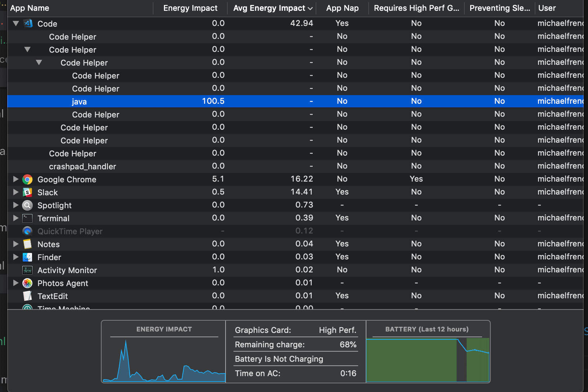
Task: Expand the Slack process row
Action: coord(15,192)
